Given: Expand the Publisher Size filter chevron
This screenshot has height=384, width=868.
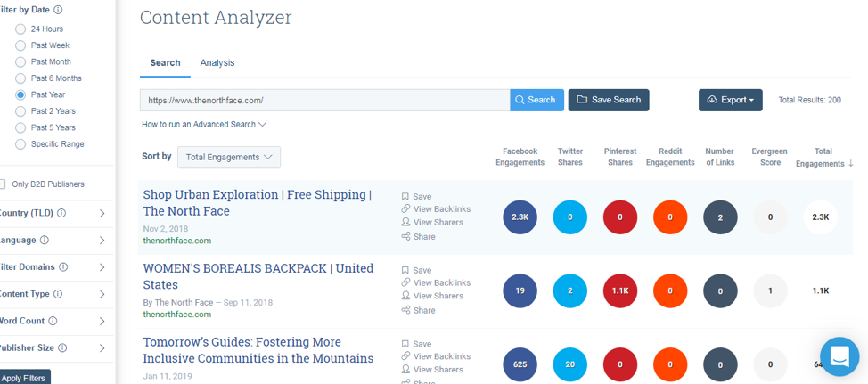Looking at the screenshot, I should pos(102,348).
